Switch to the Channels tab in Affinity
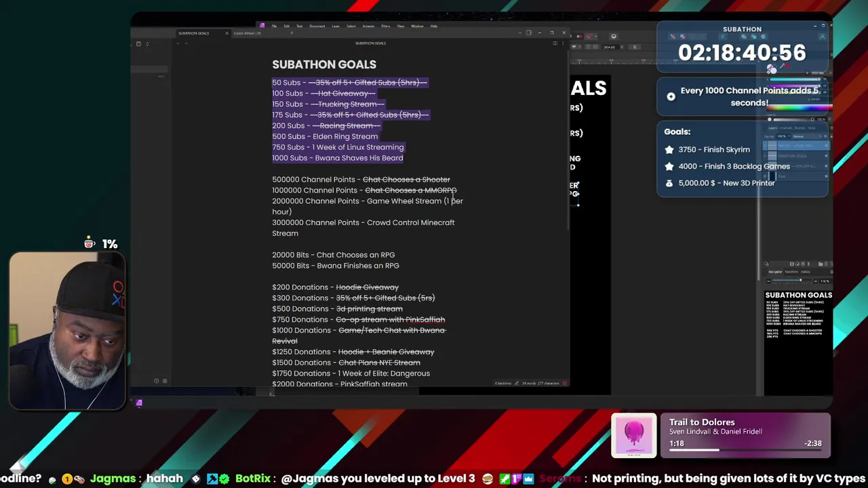The height and width of the screenshot is (488, 868). [x=786, y=128]
